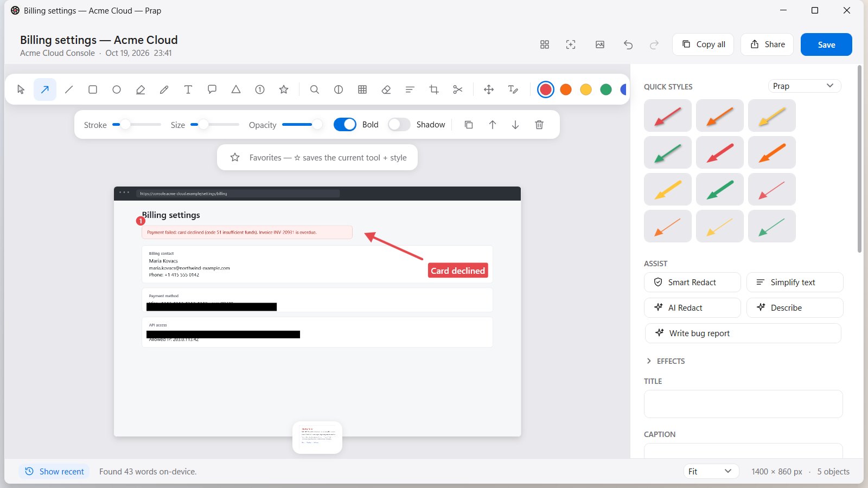The image size is (868, 488).
Task: Expand the Effects section
Action: [666, 361]
